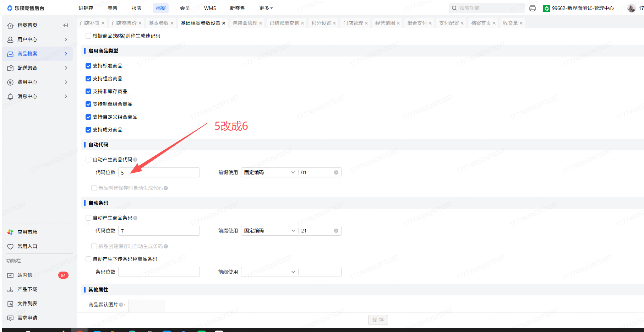This screenshot has width=644, height=332.
Task: Click the 文件列表 list icon
Action: pyautogui.click(x=10, y=304)
